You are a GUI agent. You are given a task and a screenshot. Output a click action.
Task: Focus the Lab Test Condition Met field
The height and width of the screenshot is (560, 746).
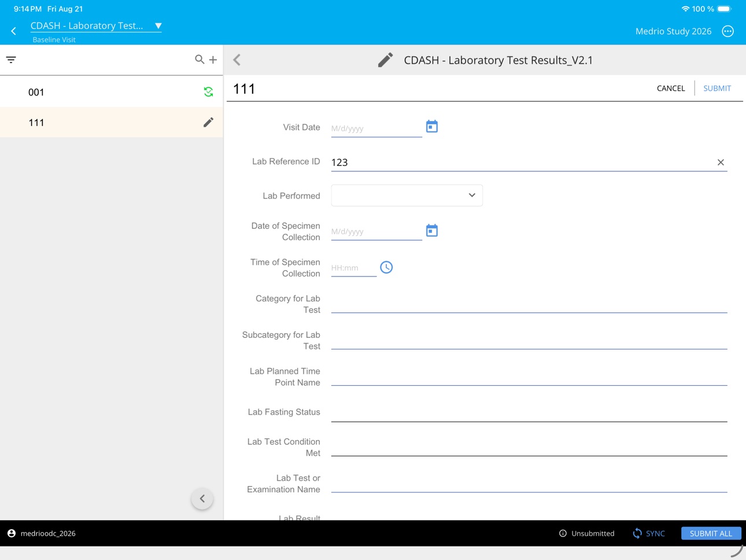pos(529,447)
